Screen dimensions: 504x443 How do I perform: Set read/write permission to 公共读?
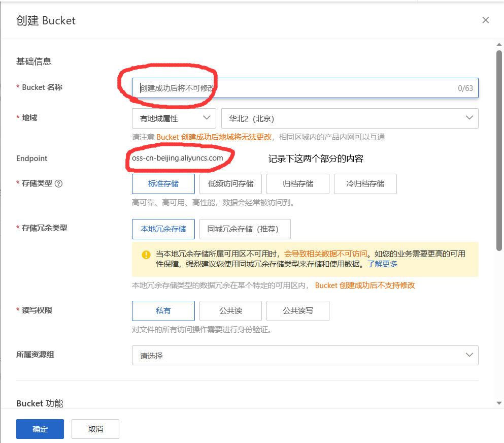click(230, 311)
